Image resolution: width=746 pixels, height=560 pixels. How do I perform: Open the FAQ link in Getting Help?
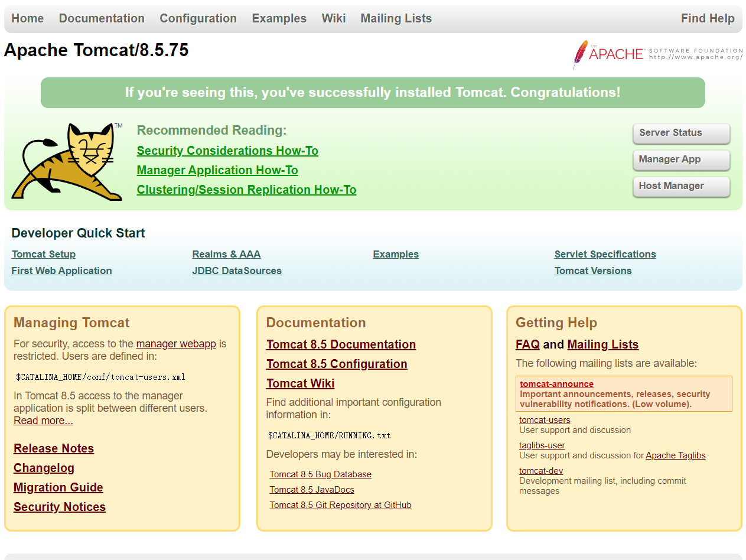point(527,344)
